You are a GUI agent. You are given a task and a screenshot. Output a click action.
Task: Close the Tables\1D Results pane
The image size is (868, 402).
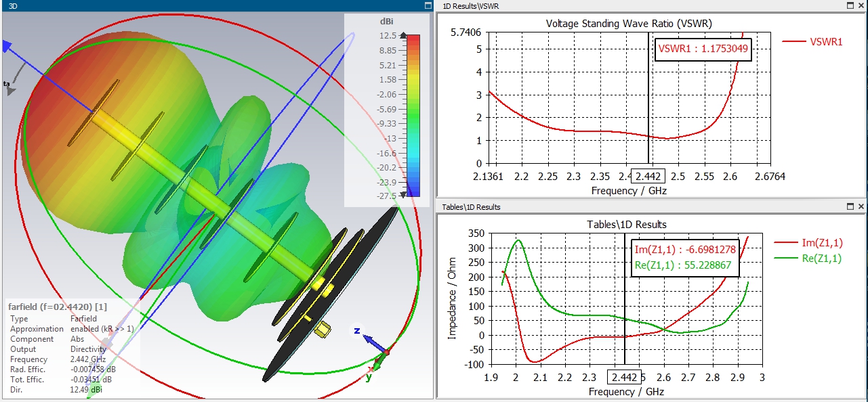coord(861,206)
